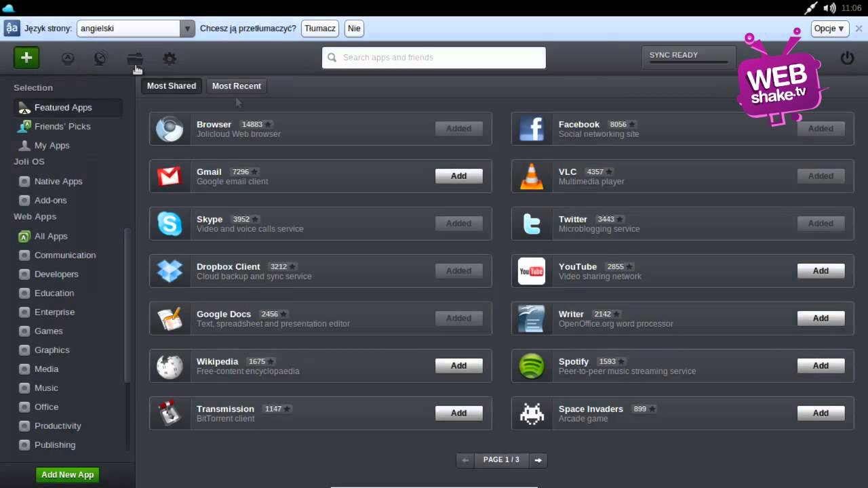Viewport: 868px width, 488px height.
Task: Click the Gmail envelope icon
Action: (170, 176)
